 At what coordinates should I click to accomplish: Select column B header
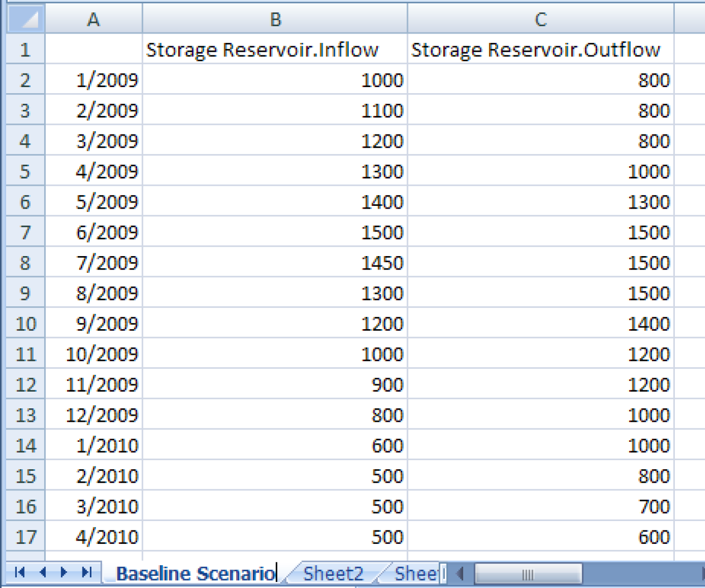pyautogui.click(x=275, y=20)
